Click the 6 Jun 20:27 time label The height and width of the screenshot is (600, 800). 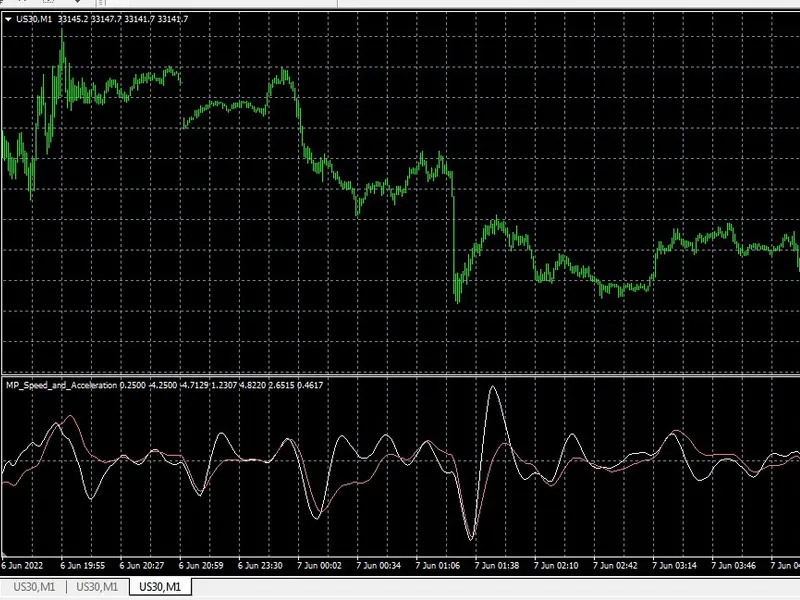pyautogui.click(x=142, y=565)
